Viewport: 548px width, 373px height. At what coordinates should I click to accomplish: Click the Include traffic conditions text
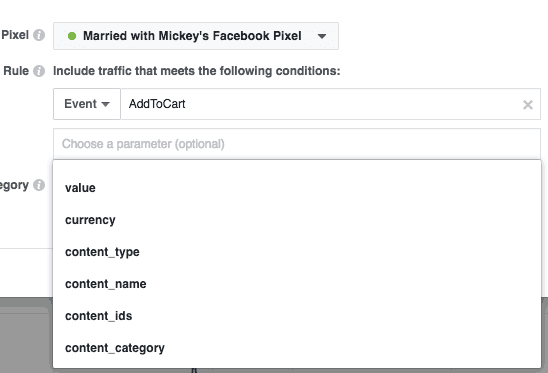(196, 71)
